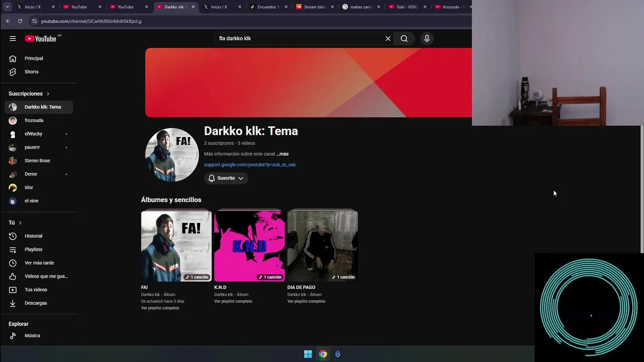This screenshot has width=644, height=362.
Task: Start voice search with the microphone icon
Action: coord(427,38)
